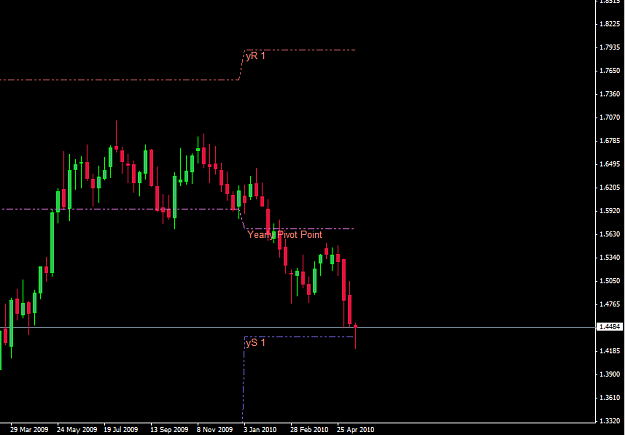Click the 8 Nov 2009 date label
The height and width of the screenshot is (435, 625).
pos(214,429)
